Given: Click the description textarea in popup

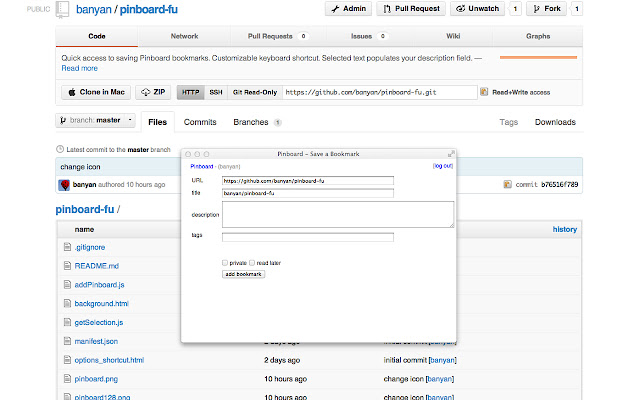Looking at the screenshot, I should click(338, 214).
